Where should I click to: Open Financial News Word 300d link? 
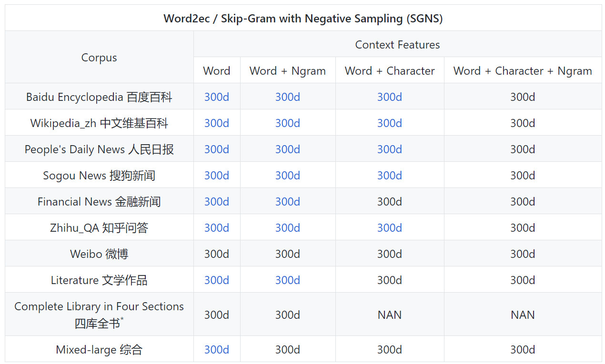[x=217, y=202]
